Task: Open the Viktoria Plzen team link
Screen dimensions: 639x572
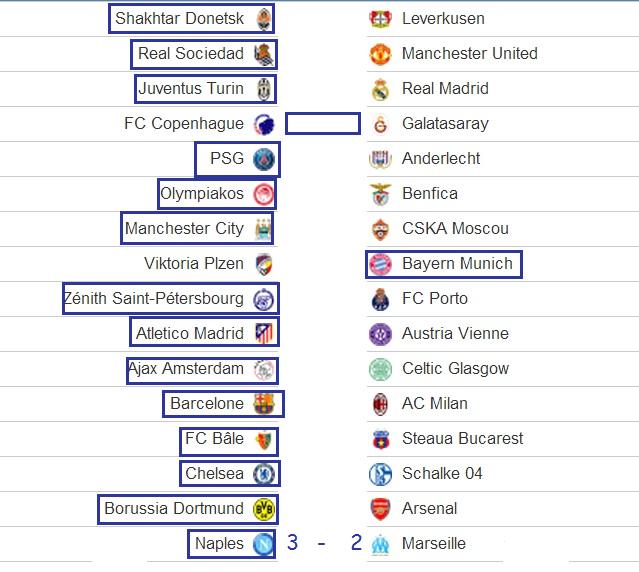Action: [194, 264]
